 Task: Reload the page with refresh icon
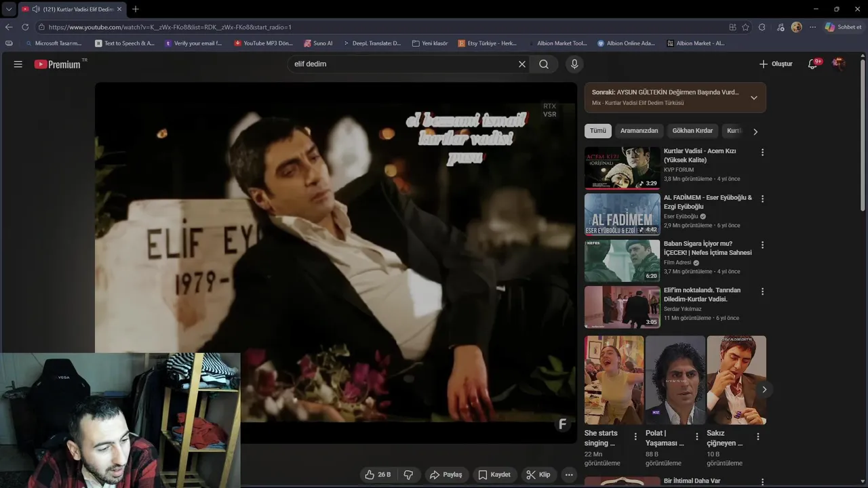[x=25, y=27]
